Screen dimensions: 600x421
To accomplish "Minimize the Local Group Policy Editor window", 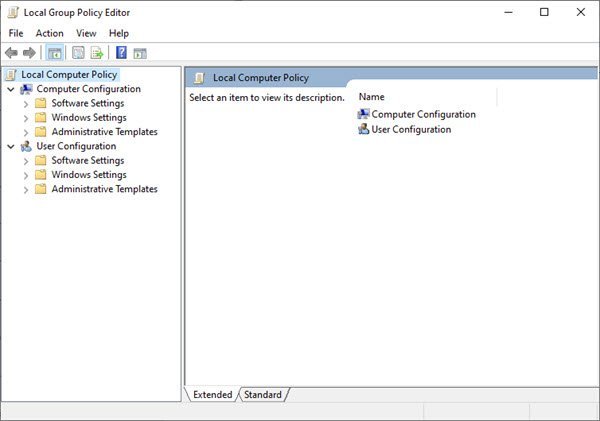I will 509,12.
